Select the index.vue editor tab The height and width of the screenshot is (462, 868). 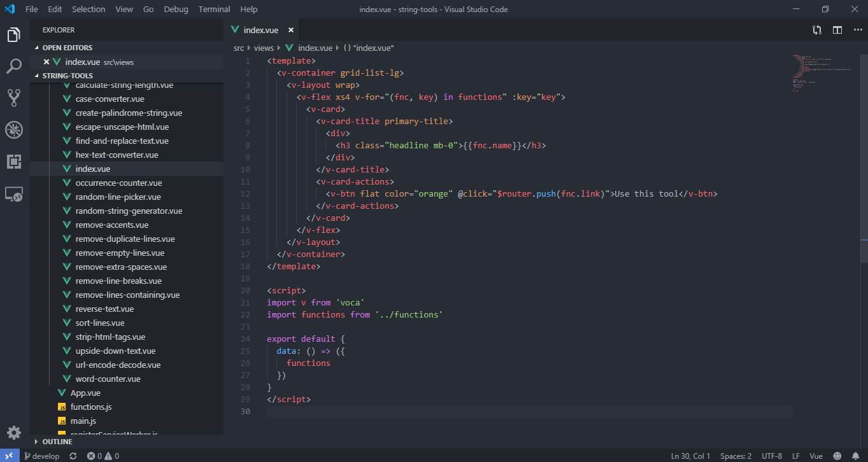pyautogui.click(x=261, y=30)
